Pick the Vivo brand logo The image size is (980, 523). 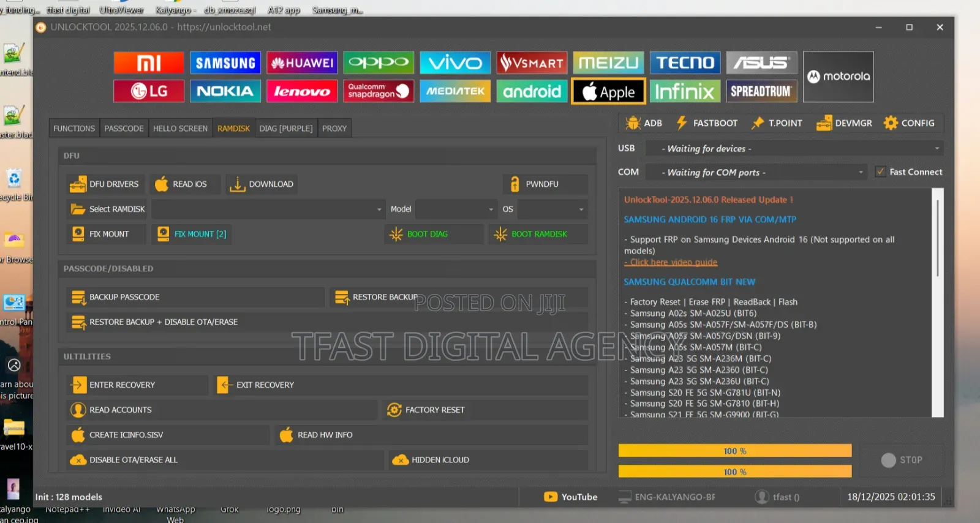point(455,62)
